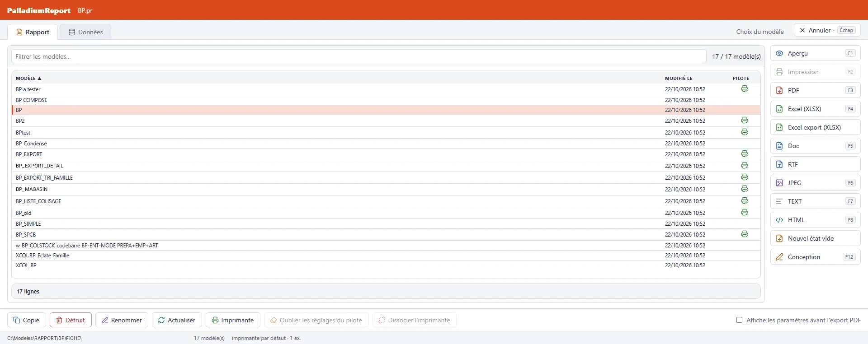
Task: Click the Aperçu eye icon
Action: coord(779,53)
